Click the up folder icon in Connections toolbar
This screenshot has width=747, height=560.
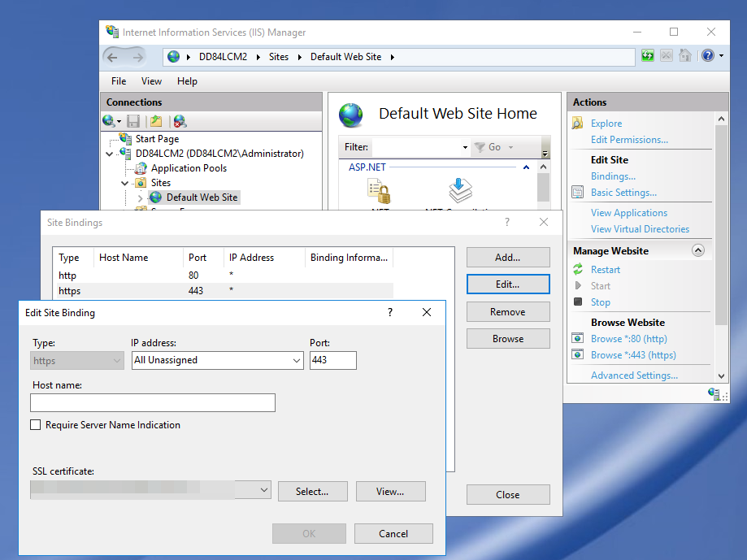(156, 121)
